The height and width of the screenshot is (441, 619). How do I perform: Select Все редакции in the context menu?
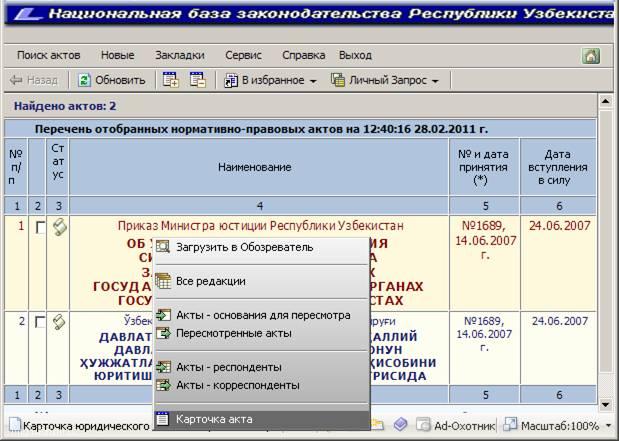210,281
